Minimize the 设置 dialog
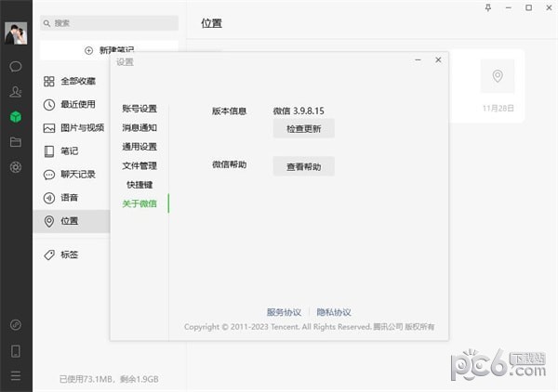Screen dimensions: 558x392 [x=418, y=60]
